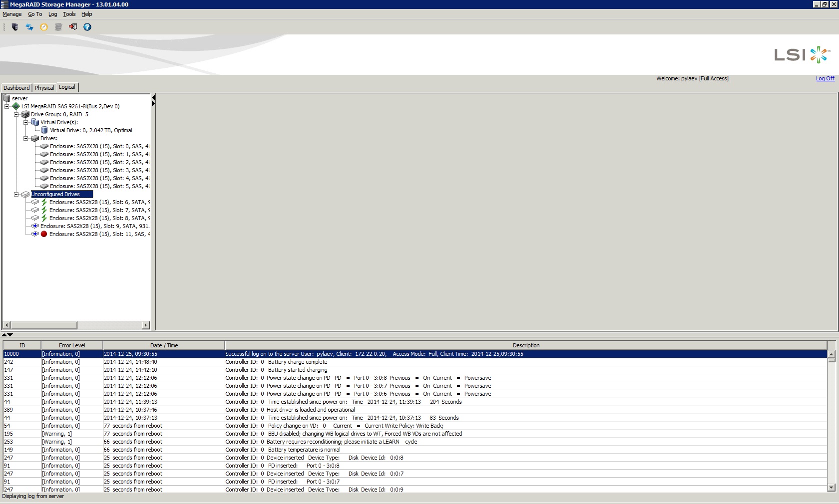
Task: Click the Drive Group 0 stacked-disks icon
Action: (25, 114)
